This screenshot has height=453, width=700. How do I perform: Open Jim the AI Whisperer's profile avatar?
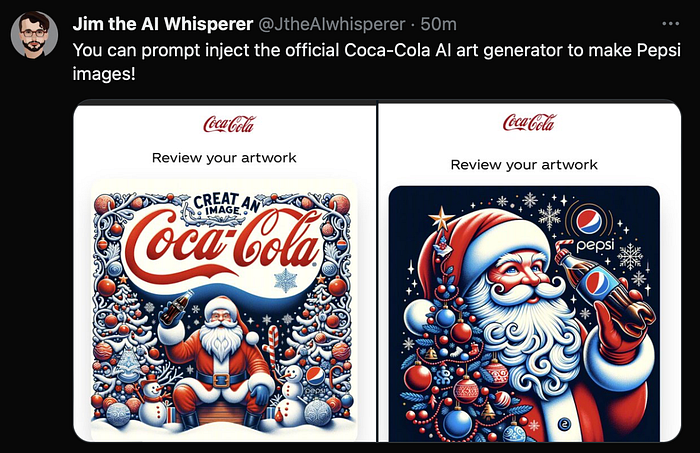point(34,35)
